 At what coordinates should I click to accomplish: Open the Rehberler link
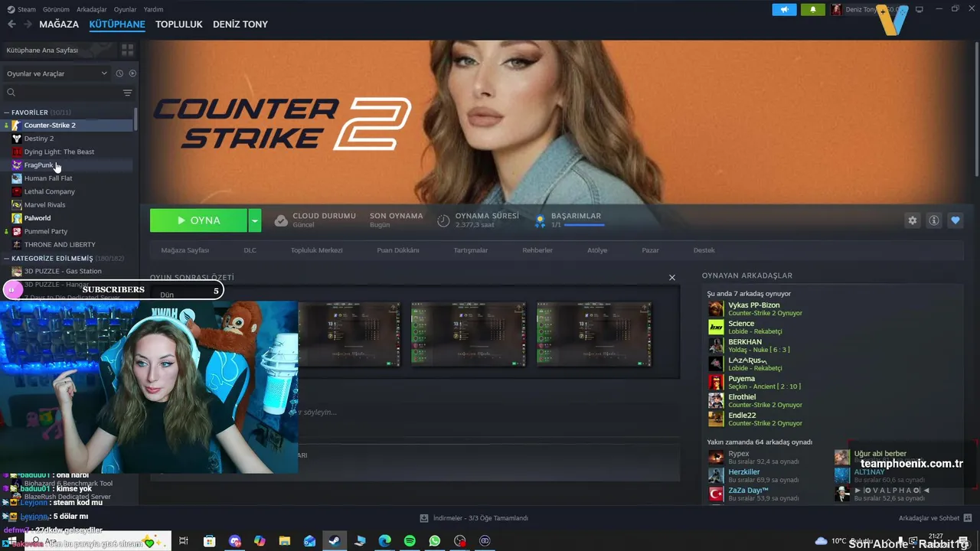click(537, 250)
